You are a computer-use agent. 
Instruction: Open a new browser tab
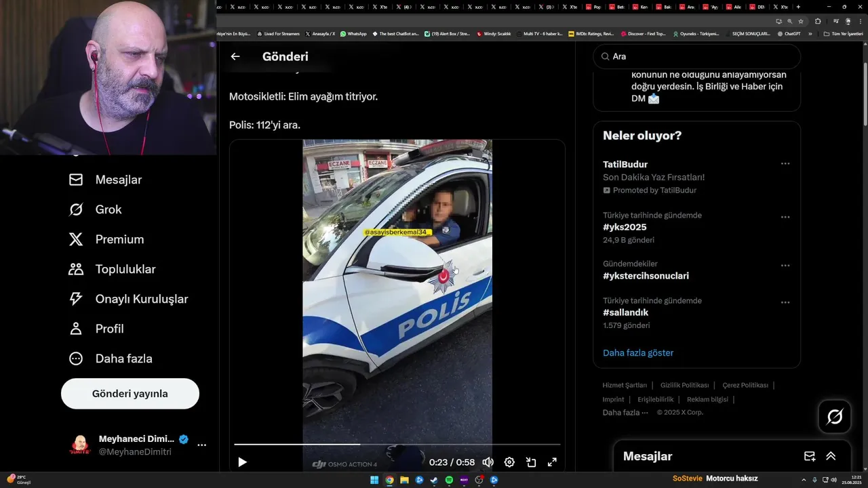tap(800, 7)
